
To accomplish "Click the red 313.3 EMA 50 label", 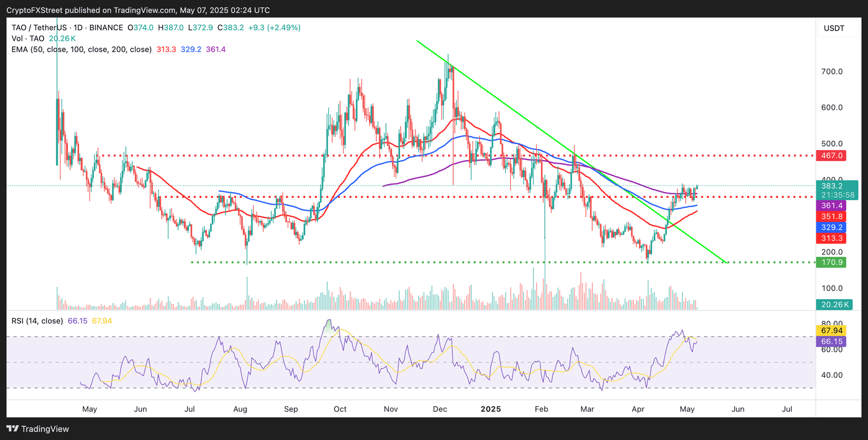I will tap(832, 238).
